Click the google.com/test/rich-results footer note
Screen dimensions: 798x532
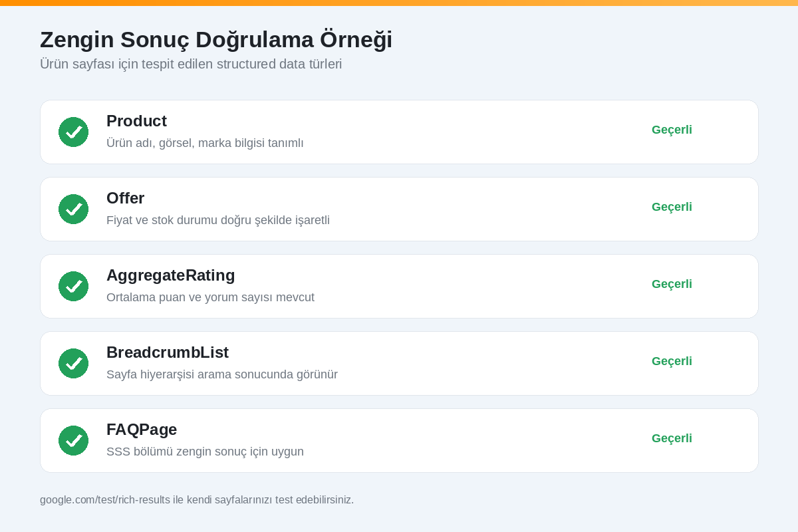point(197,499)
